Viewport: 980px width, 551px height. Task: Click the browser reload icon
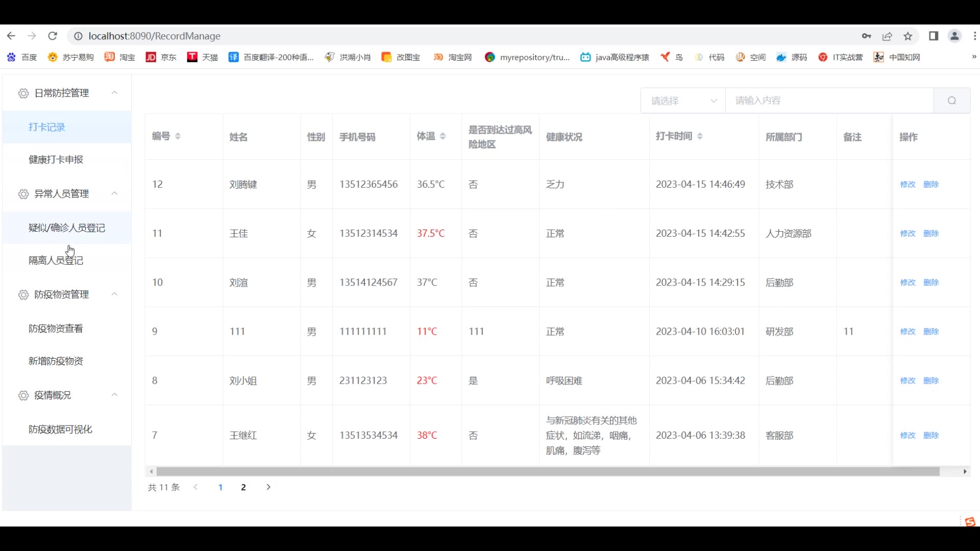53,36
